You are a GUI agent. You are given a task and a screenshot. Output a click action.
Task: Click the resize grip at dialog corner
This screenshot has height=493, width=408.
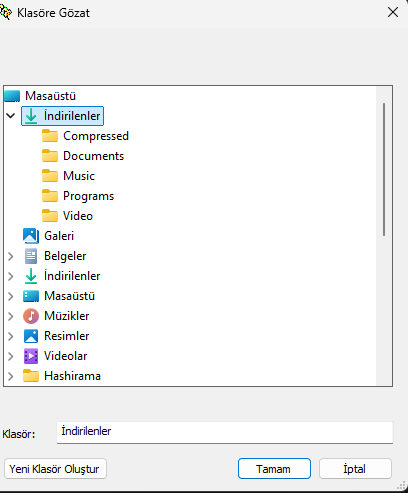(402, 487)
